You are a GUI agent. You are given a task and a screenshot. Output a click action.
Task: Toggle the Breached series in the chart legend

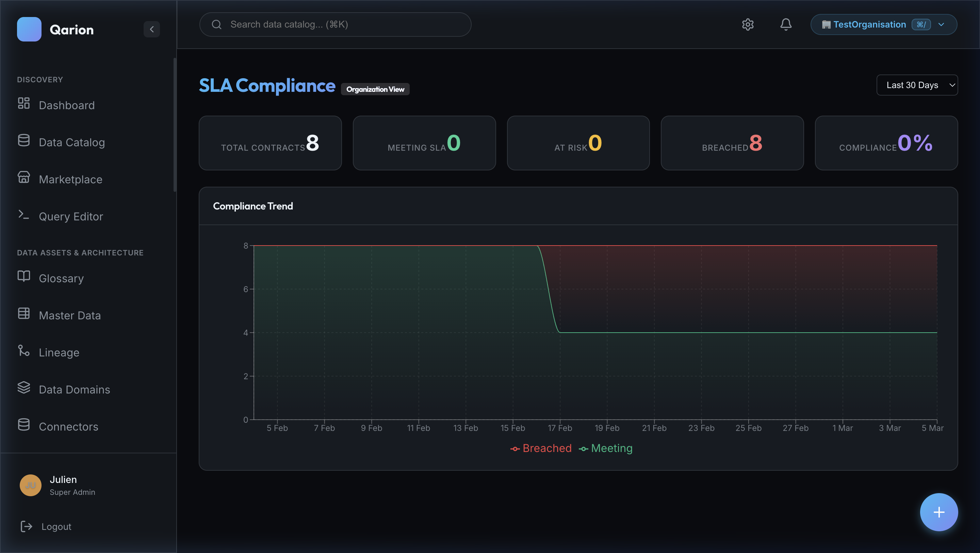541,448
